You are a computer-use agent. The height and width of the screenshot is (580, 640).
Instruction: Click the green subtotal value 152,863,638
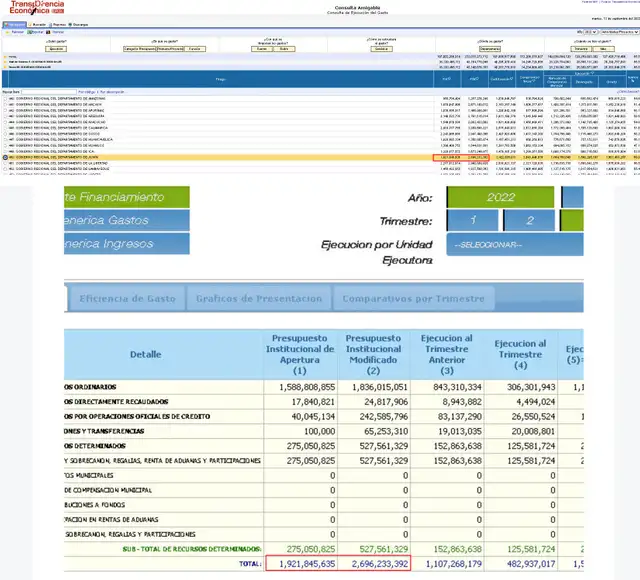click(x=458, y=549)
